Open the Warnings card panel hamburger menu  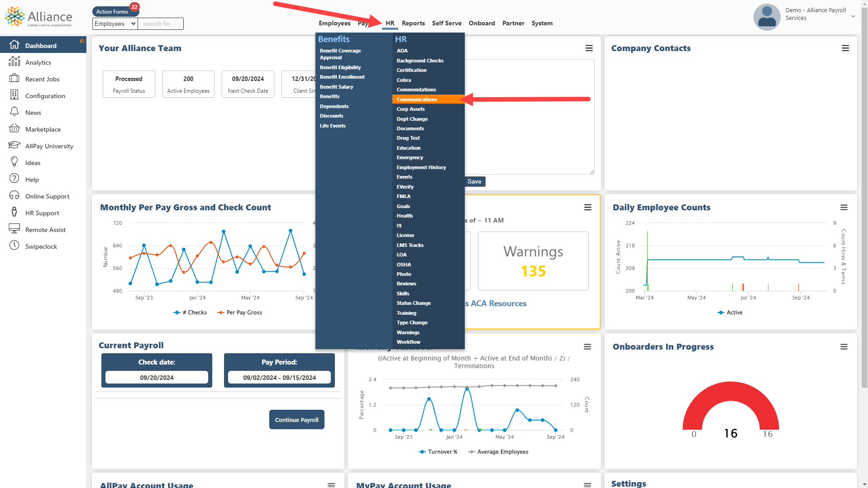pos(588,208)
